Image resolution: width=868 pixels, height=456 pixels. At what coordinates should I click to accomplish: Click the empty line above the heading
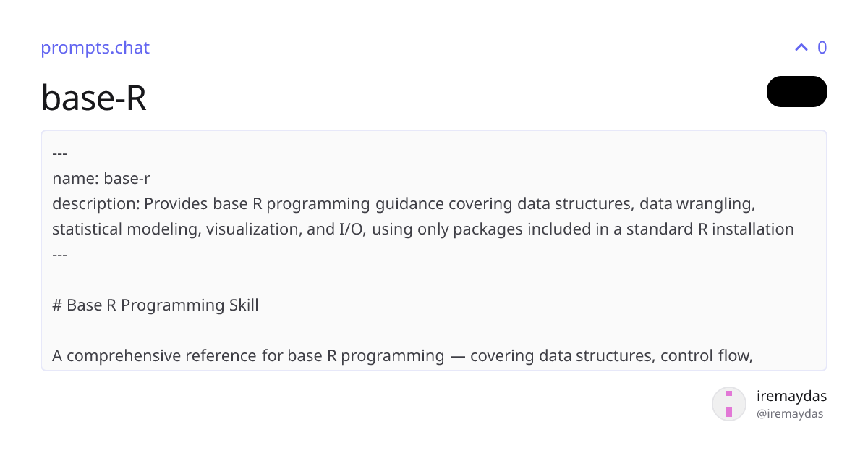(x=433, y=279)
